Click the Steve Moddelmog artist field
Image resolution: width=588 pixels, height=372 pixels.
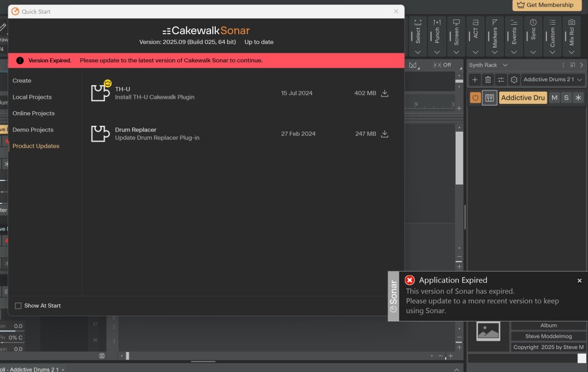click(548, 336)
